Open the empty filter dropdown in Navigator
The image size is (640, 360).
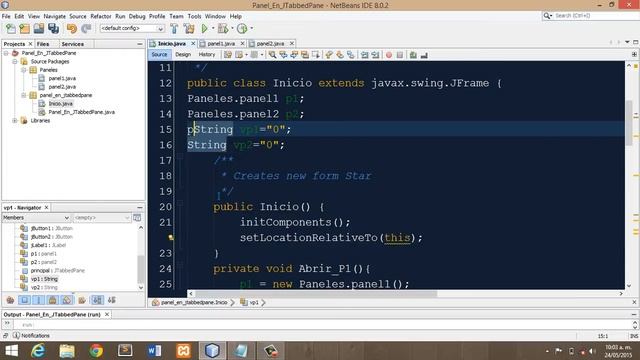[x=101, y=218]
